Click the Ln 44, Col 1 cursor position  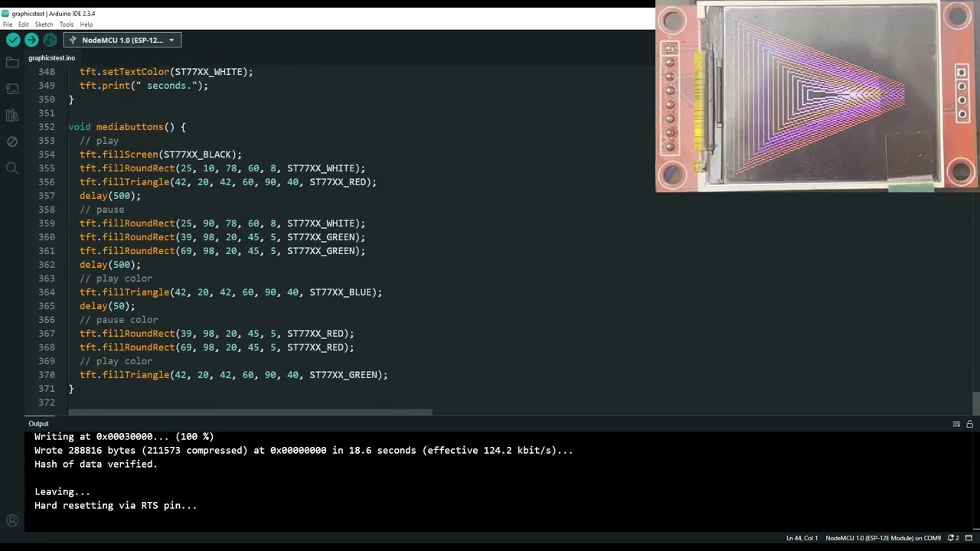pos(802,538)
